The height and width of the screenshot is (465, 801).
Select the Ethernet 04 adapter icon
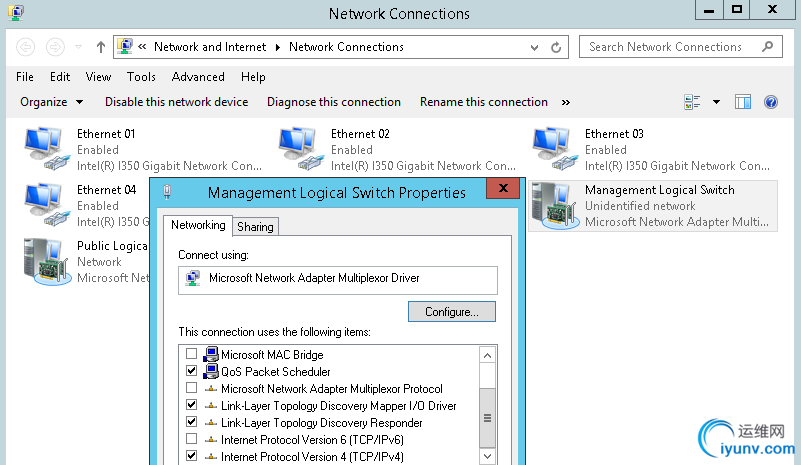tap(46, 205)
